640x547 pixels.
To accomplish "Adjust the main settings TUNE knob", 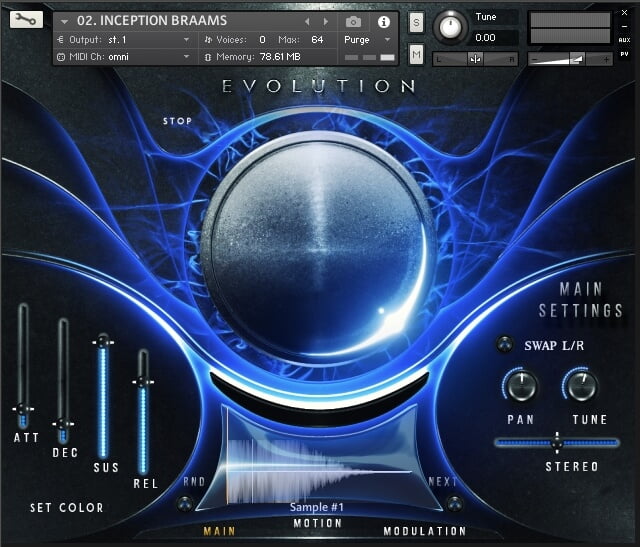I will [x=580, y=386].
